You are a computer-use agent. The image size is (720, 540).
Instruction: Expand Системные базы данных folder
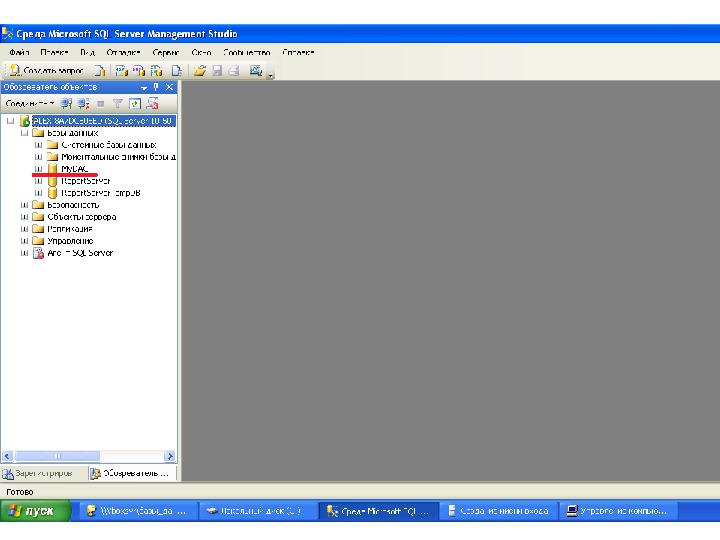point(38,145)
